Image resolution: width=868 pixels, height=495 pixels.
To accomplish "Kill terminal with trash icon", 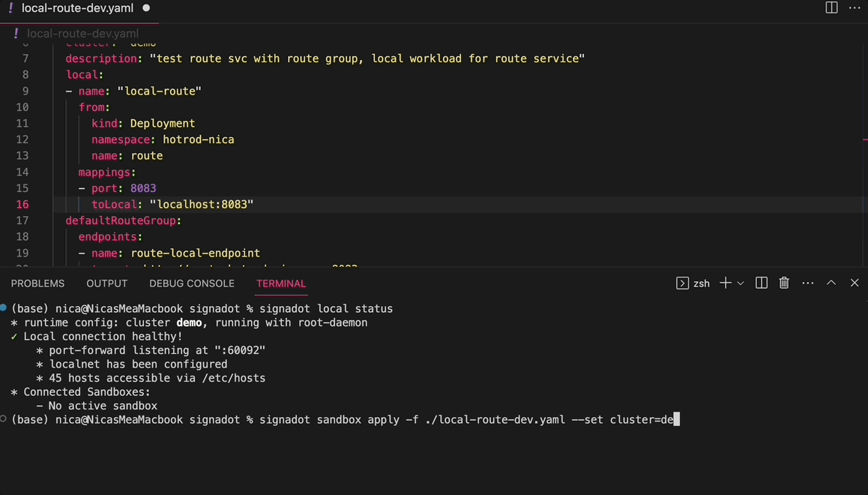I will click(x=784, y=283).
